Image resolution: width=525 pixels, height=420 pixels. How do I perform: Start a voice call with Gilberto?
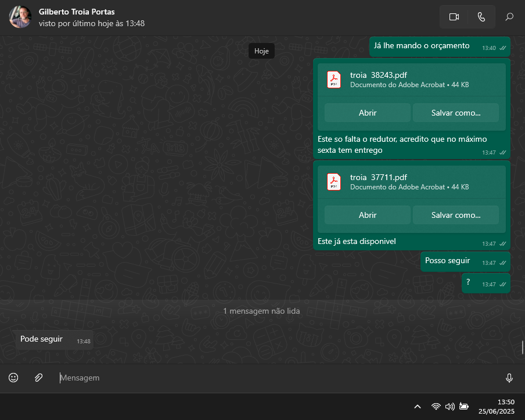pyautogui.click(x=481, y=17)
